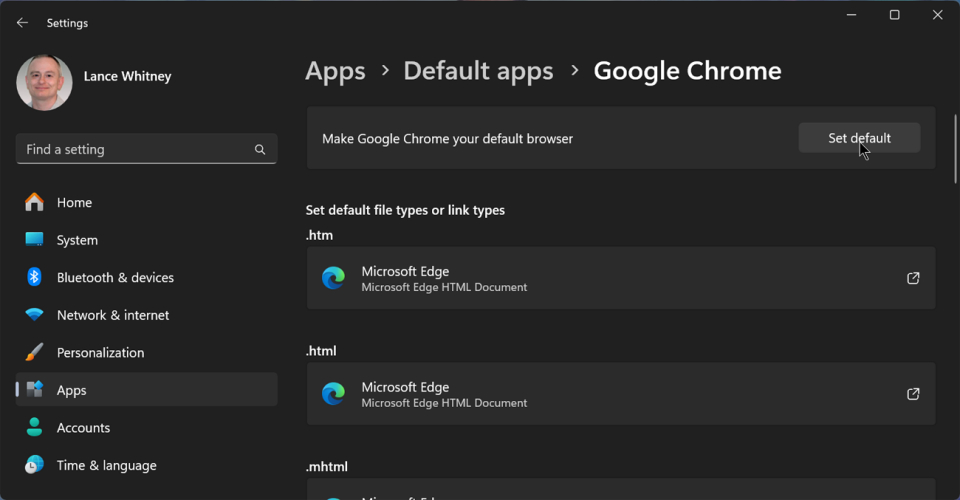This screenshot has width=960, height=500.
Task: Click 'Make Google Chrome your default browser' text
Action: 448,139
